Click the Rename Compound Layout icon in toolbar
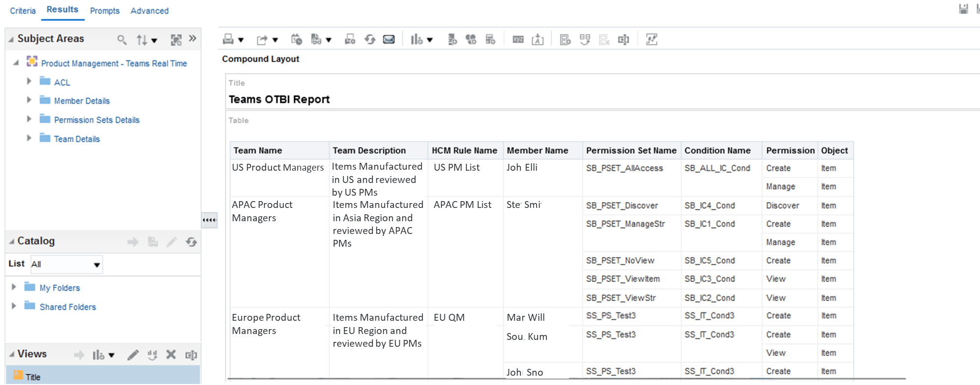Image resolution: width=980 pixels, height=385 pixels. click(x=623, y=39)
